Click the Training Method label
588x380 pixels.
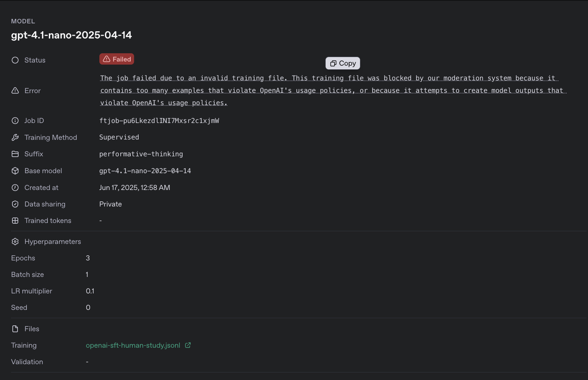51,137
